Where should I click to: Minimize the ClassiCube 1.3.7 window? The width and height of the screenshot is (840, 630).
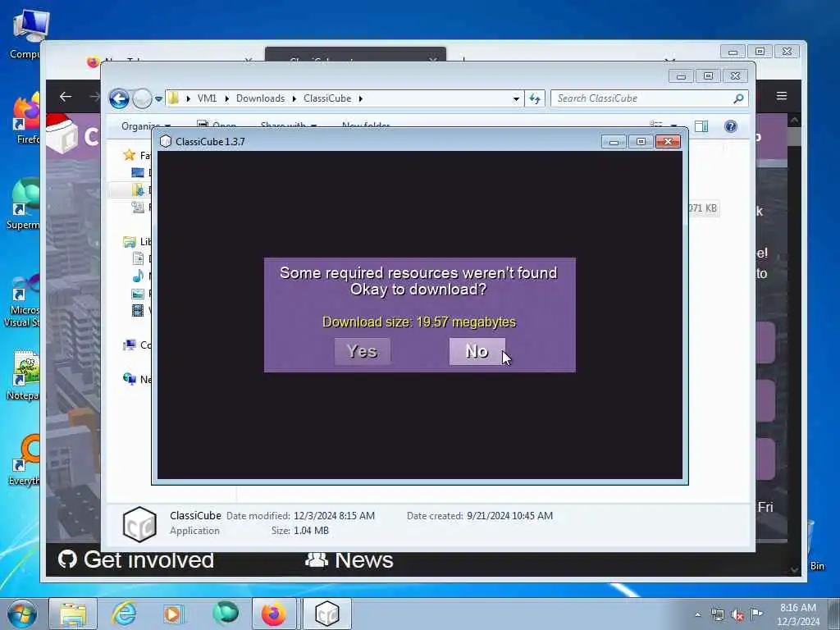pyautogui.click(x=614, y=141)
